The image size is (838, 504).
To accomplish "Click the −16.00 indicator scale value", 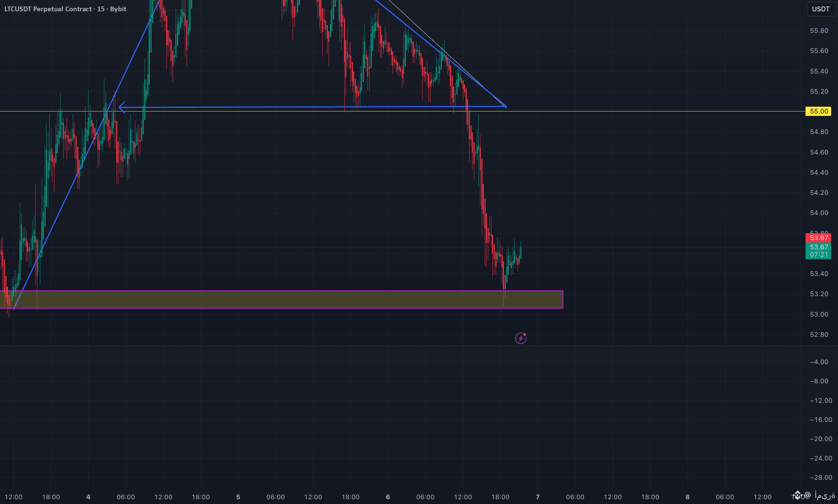I will click(x=821, y=420).
